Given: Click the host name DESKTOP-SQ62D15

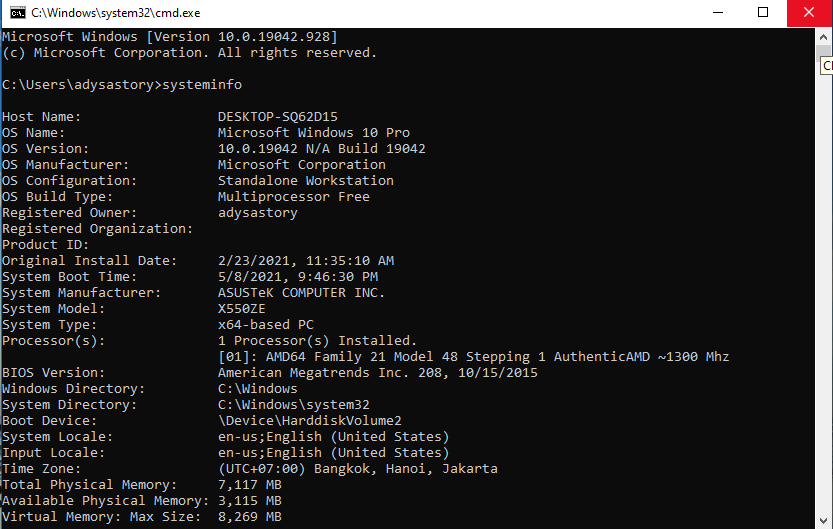Looking at the screenshot, I should (x=278, y=117).
